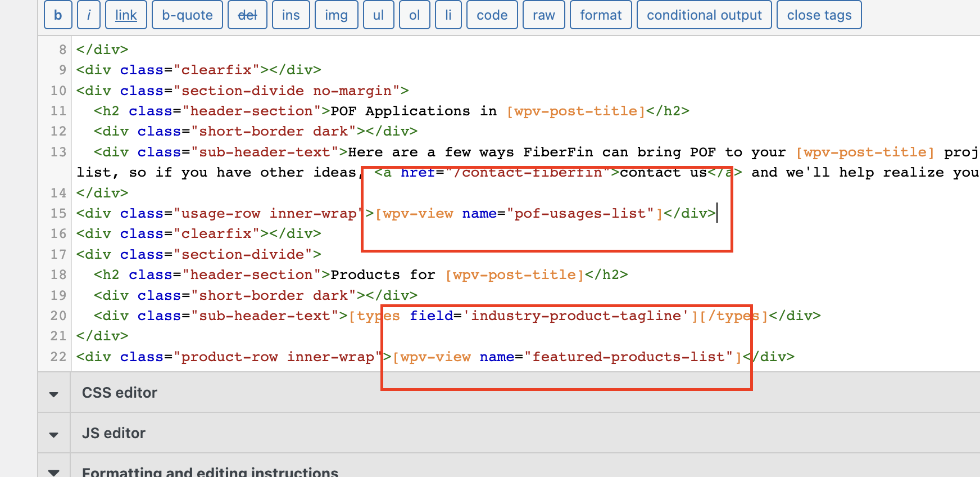The image size is (980, 477).
Task: Click the closing div tag on line 21
Action: point(102,336)
